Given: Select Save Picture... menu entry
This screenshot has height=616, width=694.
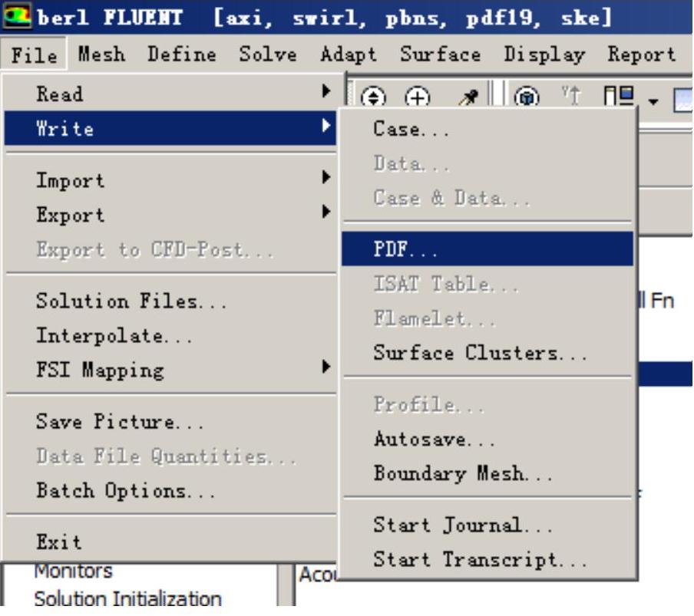Looking at the screenshot, I should pyautogui.click(x=170, y=421).
